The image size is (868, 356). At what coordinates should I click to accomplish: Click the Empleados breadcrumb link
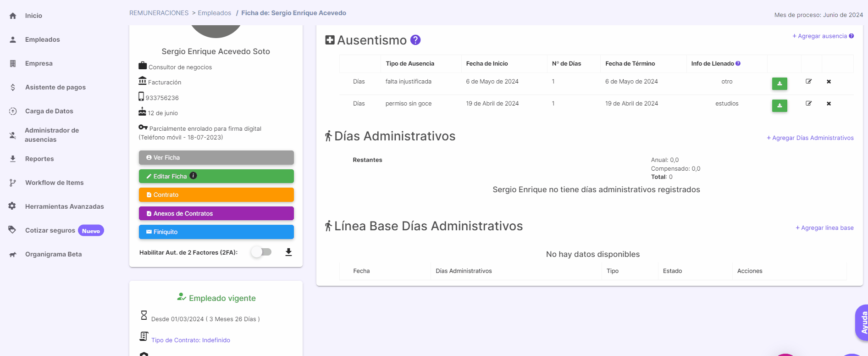pos(215,13)
